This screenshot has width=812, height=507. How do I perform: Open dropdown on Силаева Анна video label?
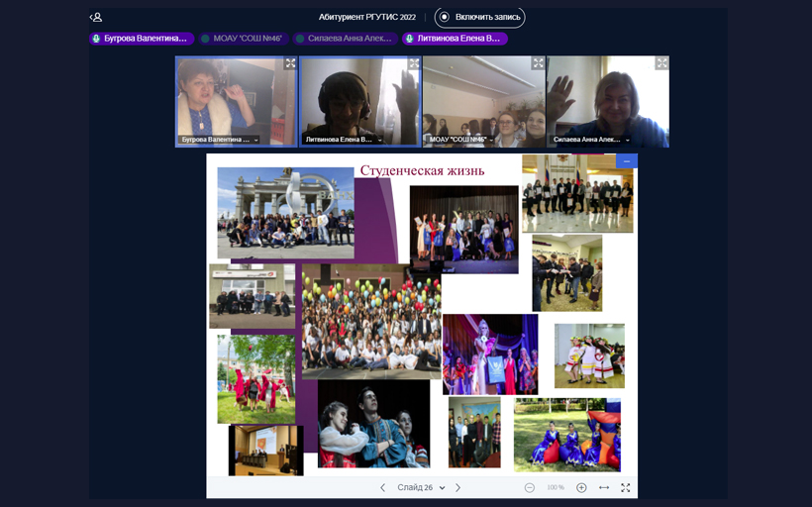(x=627, y=140)
